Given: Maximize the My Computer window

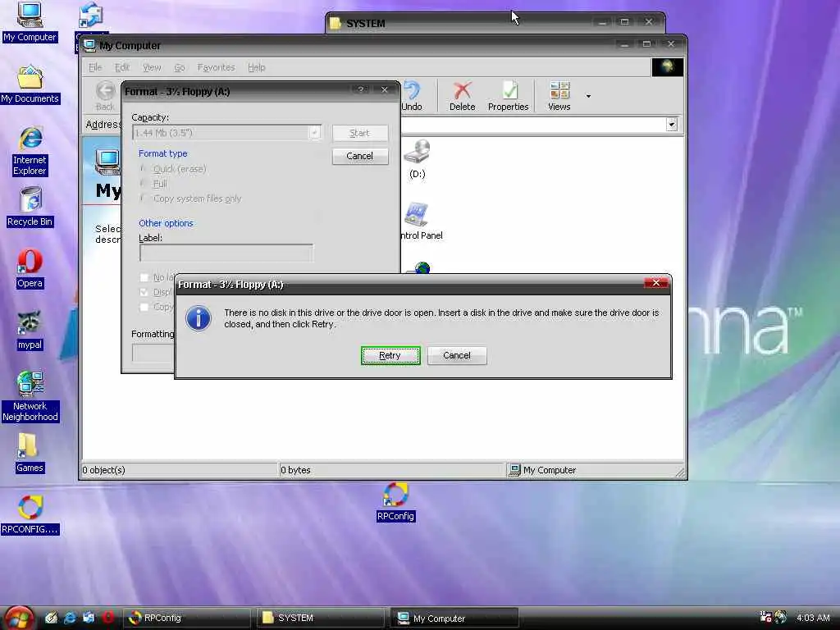Looking at the screenshot, I should click(646, 44).
